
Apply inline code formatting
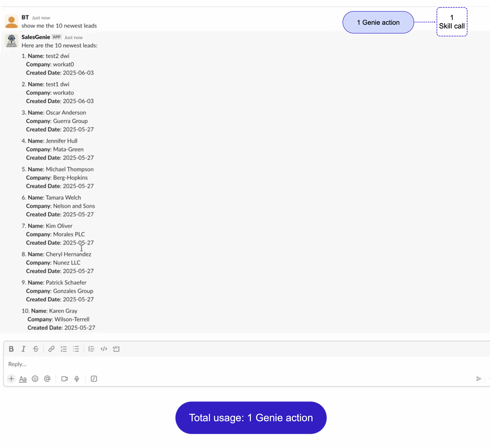[x=104, y=349]
